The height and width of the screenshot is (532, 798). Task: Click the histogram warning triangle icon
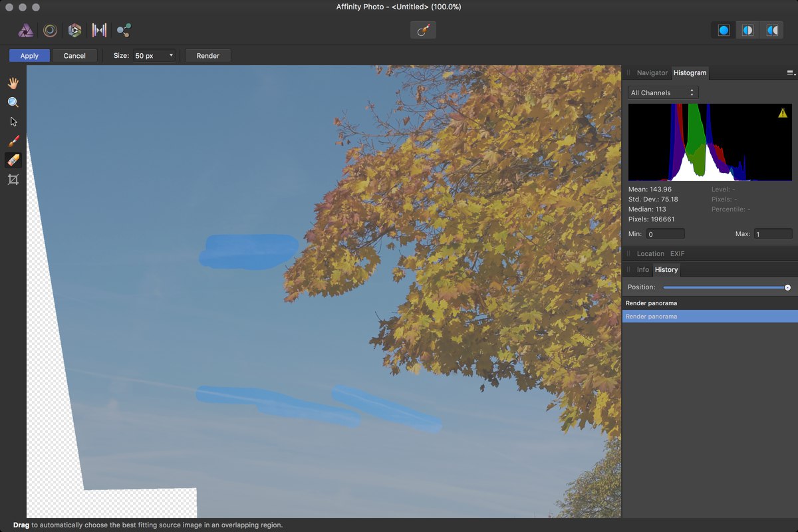pos(783,113)
